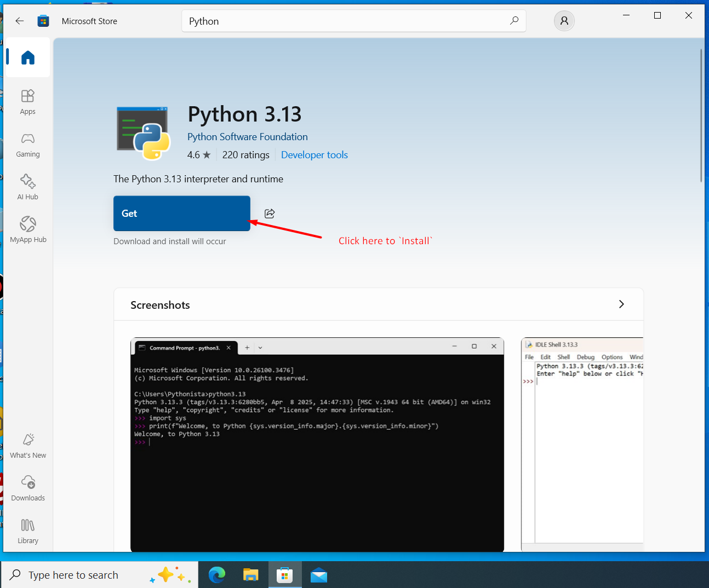Open Downloads in sidebar
This screenshot has width=709, height=588.
pyautogui.click(x=28, y=489)
